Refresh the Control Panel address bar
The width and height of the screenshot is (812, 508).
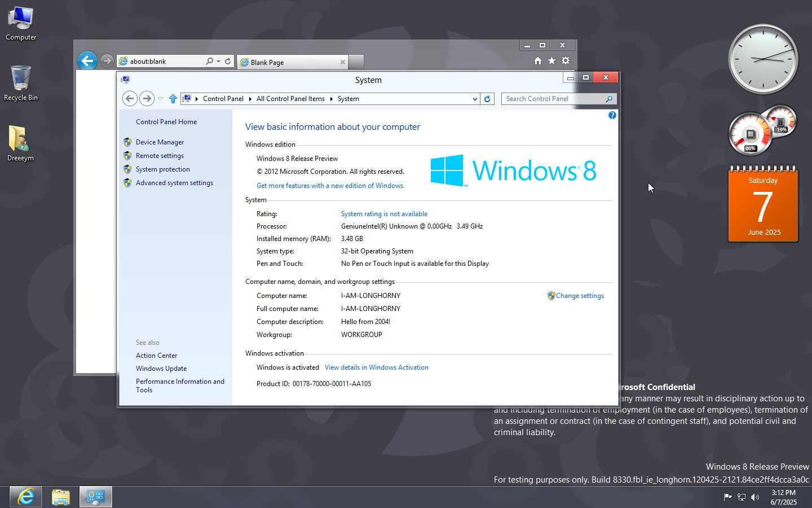coord(487,99)
